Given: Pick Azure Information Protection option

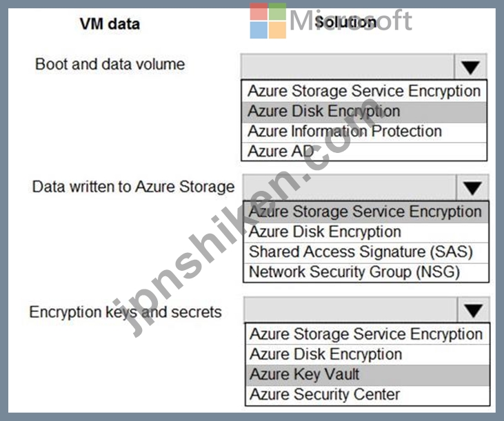Looking at the screenshot, I should pyautogui.click(x=364, y=132).
